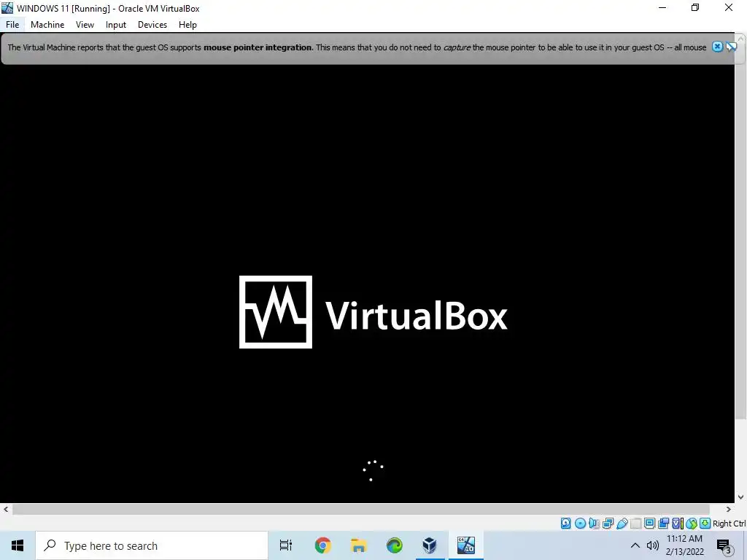The height and width of the screenshot is (560, 747).
Task: Click the VirtualBox window title bar icon
Action: coord(7,8)
